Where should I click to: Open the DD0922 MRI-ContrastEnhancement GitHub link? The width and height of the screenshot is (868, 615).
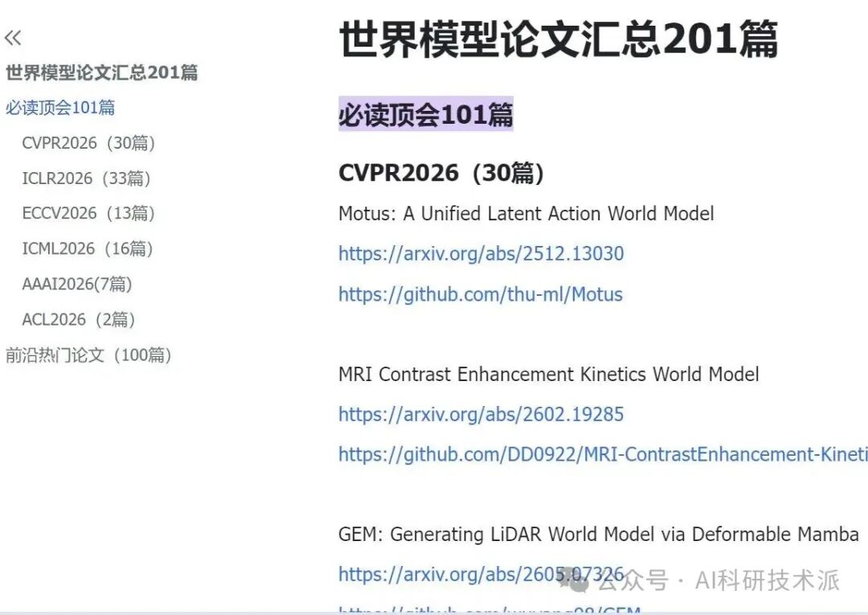click(603, 454)
